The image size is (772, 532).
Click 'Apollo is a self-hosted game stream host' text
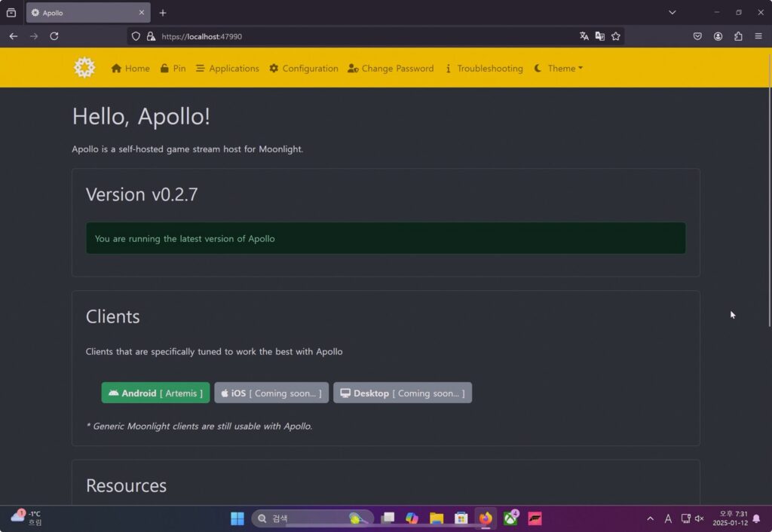[x=188, y=149]
